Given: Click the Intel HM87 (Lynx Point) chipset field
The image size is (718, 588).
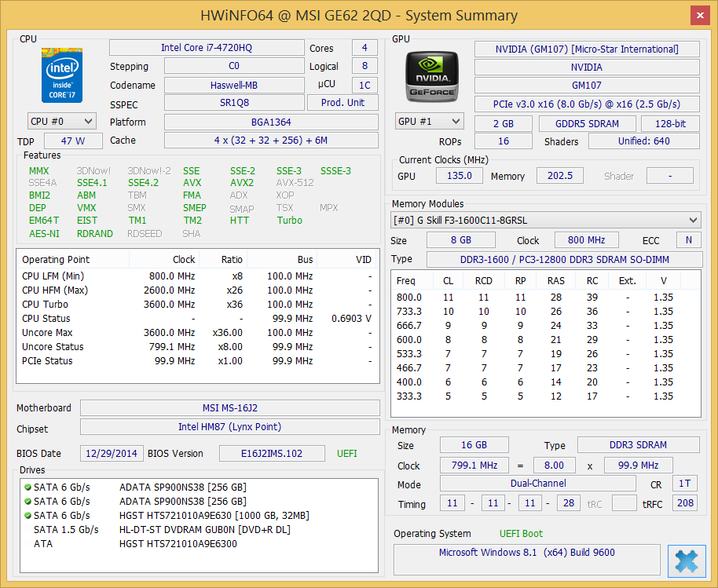Looking at the screenshot, I should (230, 427).
